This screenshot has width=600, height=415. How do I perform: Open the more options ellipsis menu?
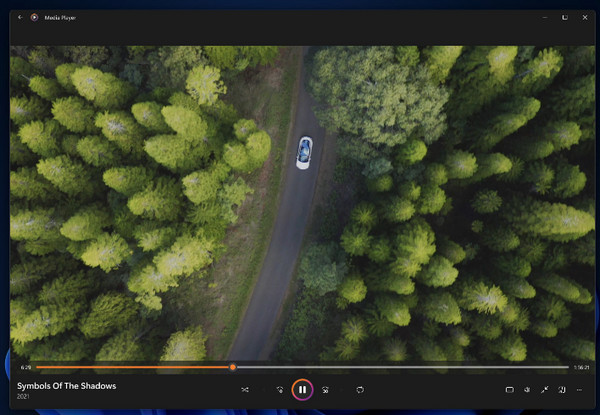[x=580, y=390]
